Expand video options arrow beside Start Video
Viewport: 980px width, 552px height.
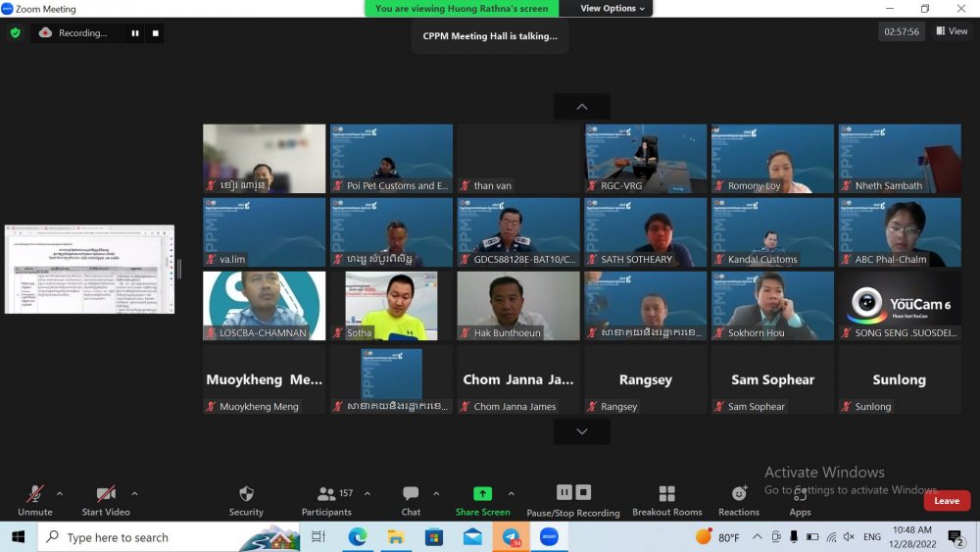[134, 493]
